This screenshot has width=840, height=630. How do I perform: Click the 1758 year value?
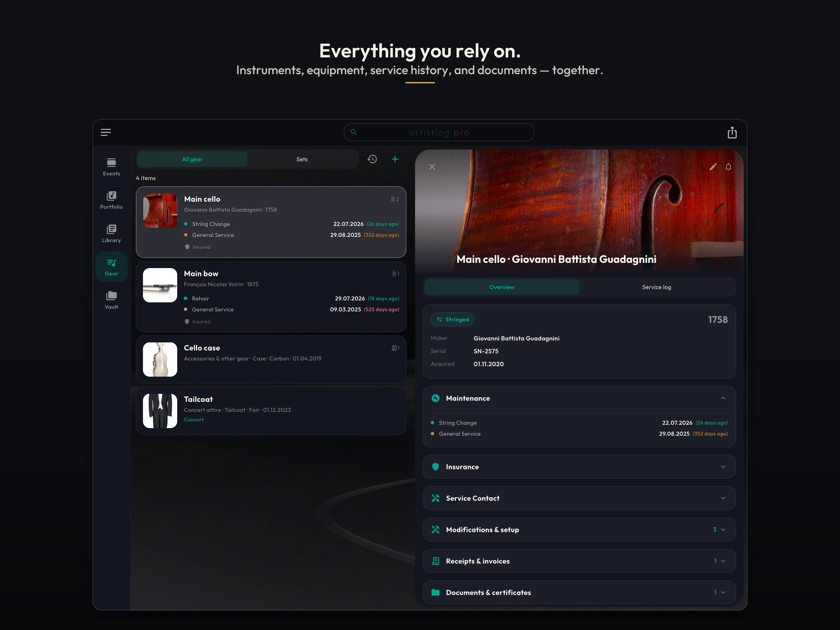(x=718, y=319)
